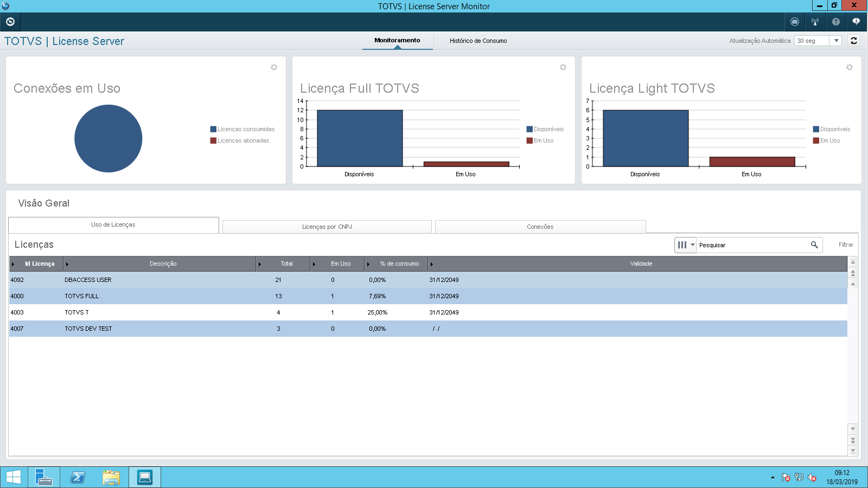Click the Filtrar button
Screen dimensions: 868x488
pos(846,245)
